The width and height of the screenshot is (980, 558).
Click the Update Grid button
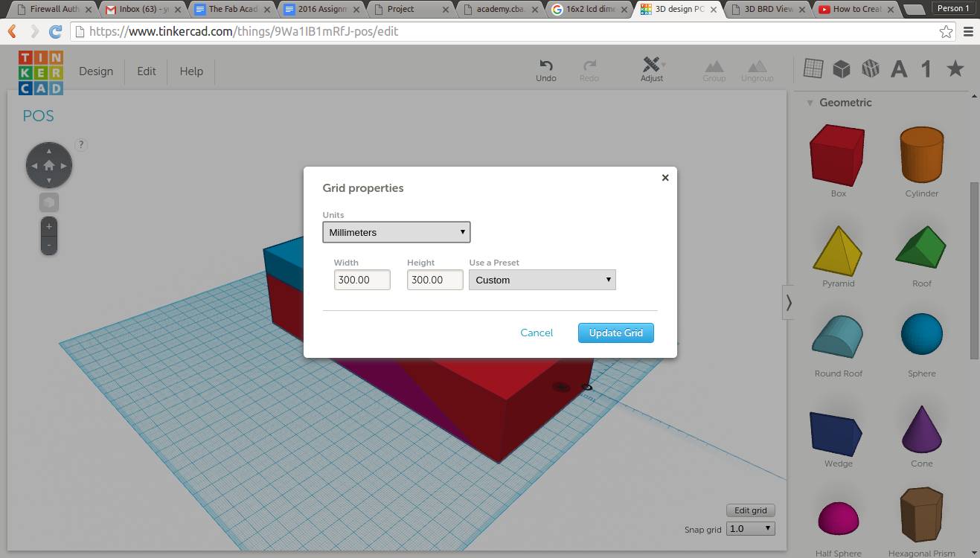[x=616, y=333]
